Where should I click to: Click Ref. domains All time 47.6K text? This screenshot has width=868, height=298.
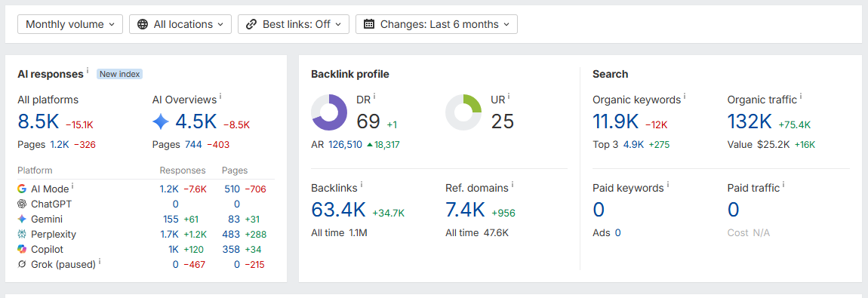tap(477, 233)
